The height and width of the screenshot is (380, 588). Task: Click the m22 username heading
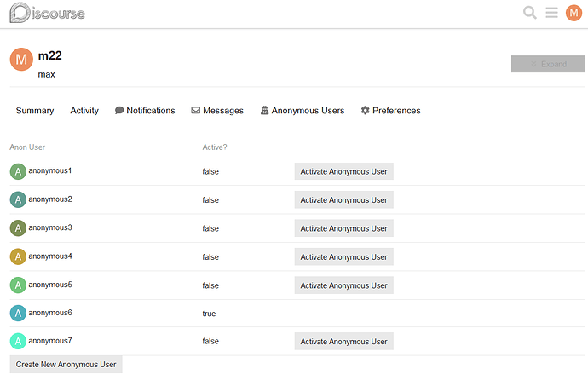pyautogui.click(x=50, y=55)
